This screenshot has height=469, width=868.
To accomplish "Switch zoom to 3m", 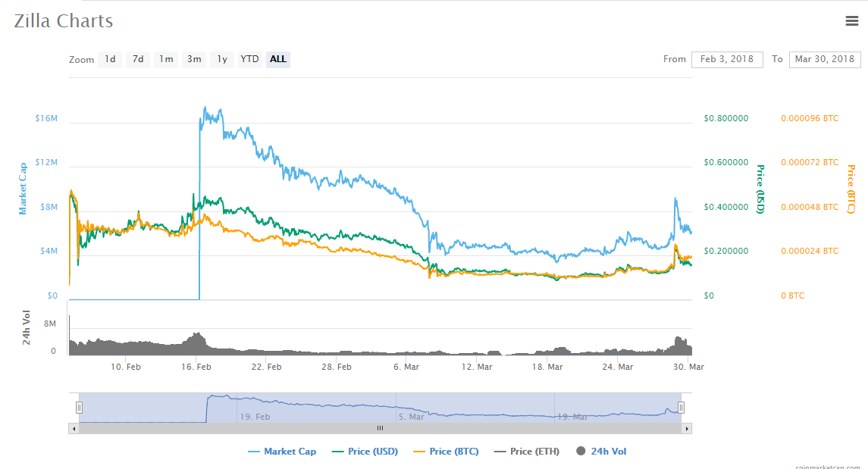I will [194, 59].
